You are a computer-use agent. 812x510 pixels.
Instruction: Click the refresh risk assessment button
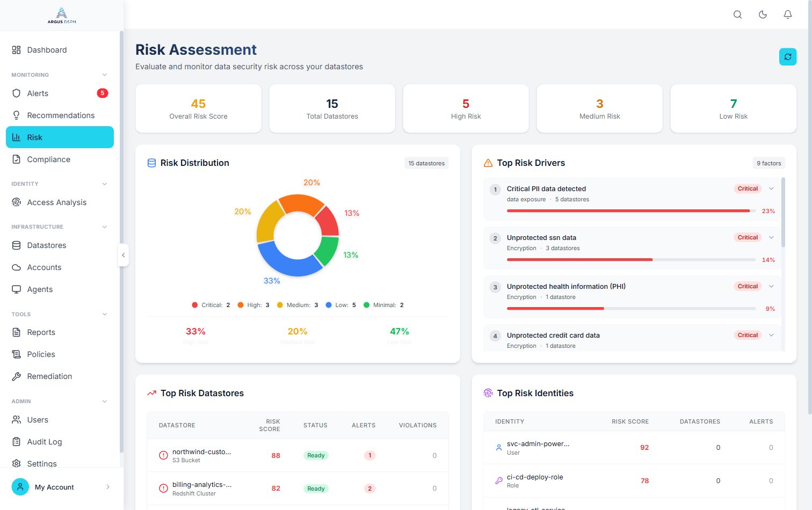[788, 56]
